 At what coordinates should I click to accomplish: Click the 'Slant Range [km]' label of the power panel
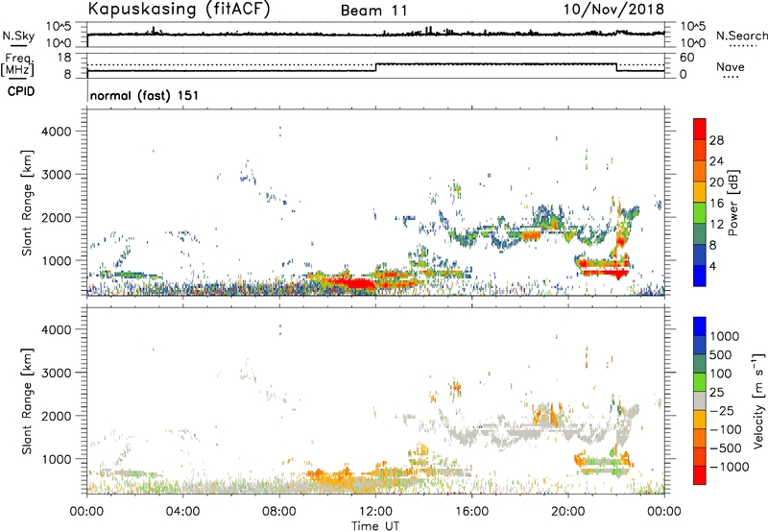(x=27, y=203)
